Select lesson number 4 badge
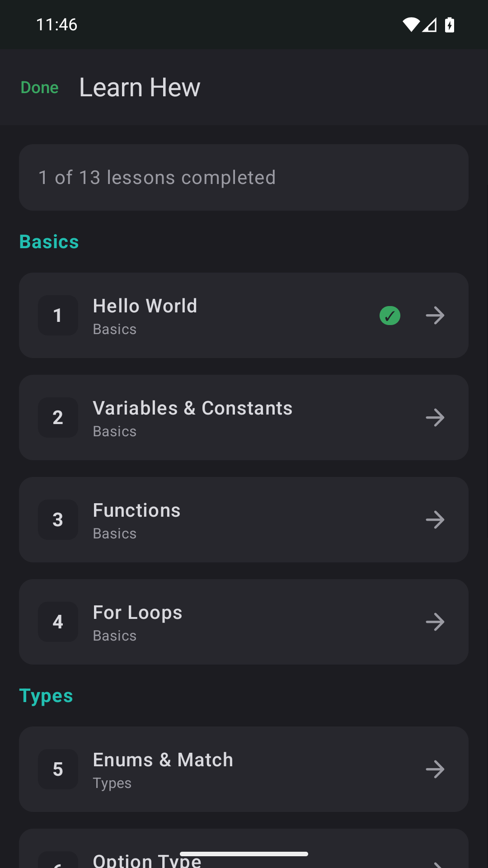This screenshot has width=488, height=868. click(x=58, y=622)
